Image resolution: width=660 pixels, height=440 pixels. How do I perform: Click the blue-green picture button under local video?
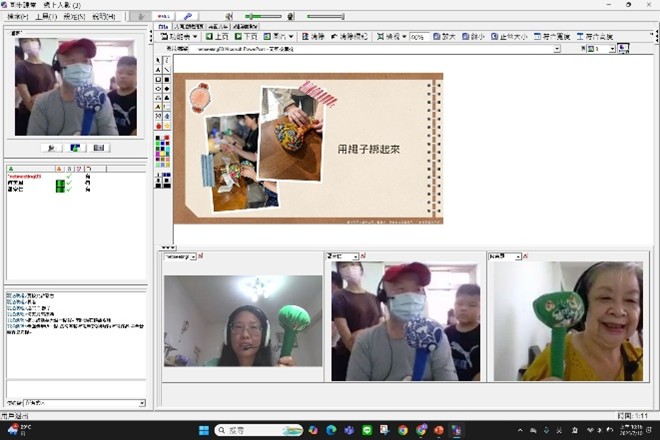[x=75, y=148]
